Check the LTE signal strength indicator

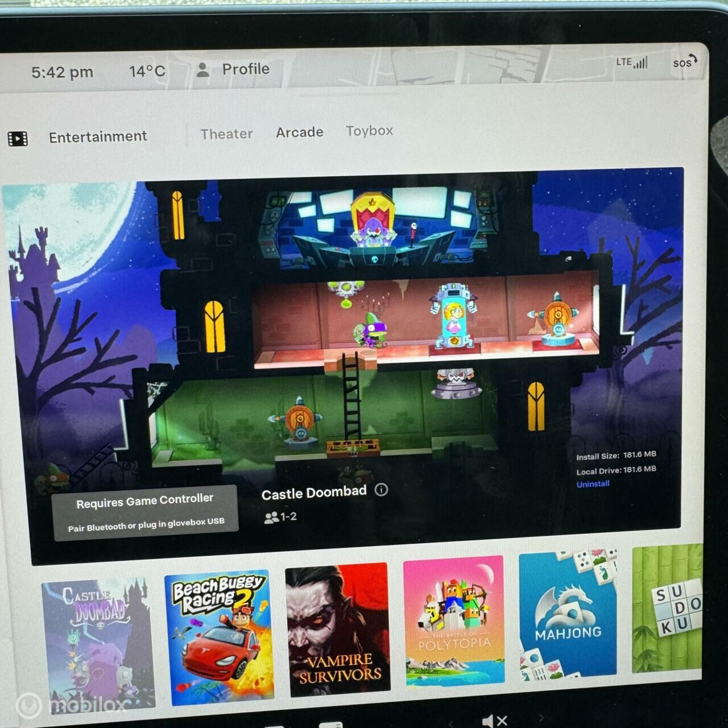click(x=632, y=62)
